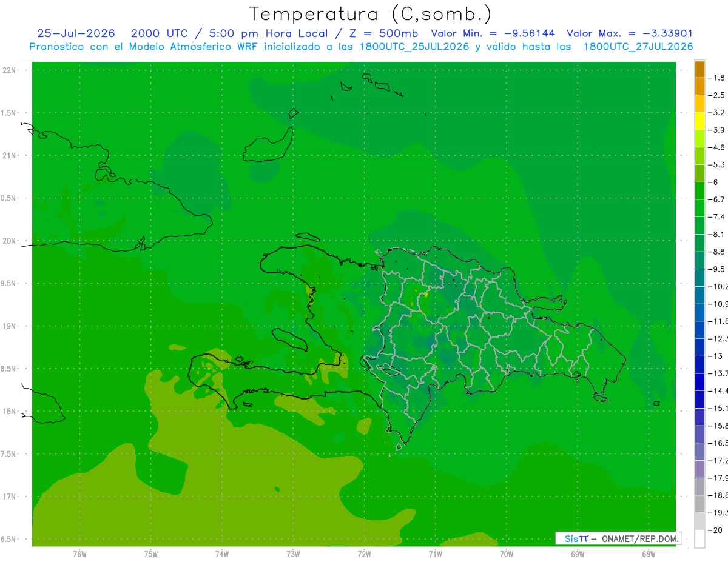
Task: Click the '-3.9' colorbar label
Action: click(716, 130)
